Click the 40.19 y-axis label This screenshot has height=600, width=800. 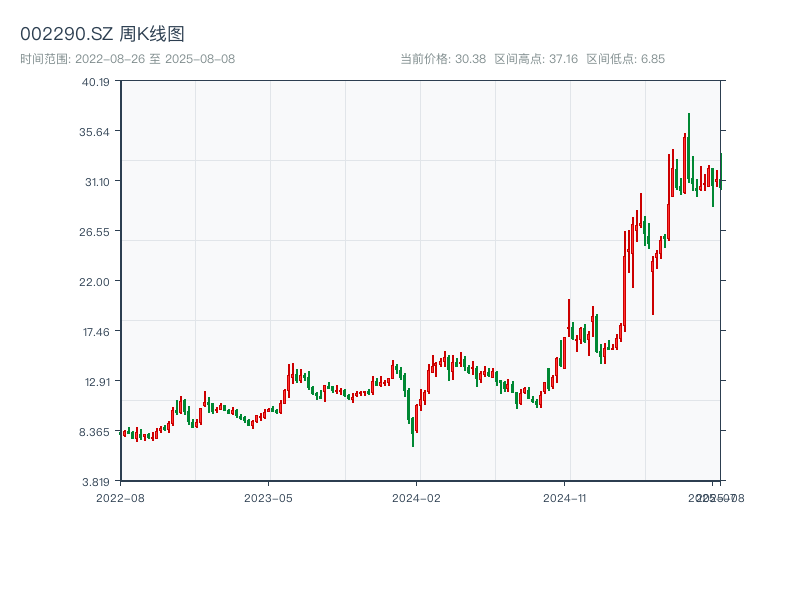coord(95,82)
